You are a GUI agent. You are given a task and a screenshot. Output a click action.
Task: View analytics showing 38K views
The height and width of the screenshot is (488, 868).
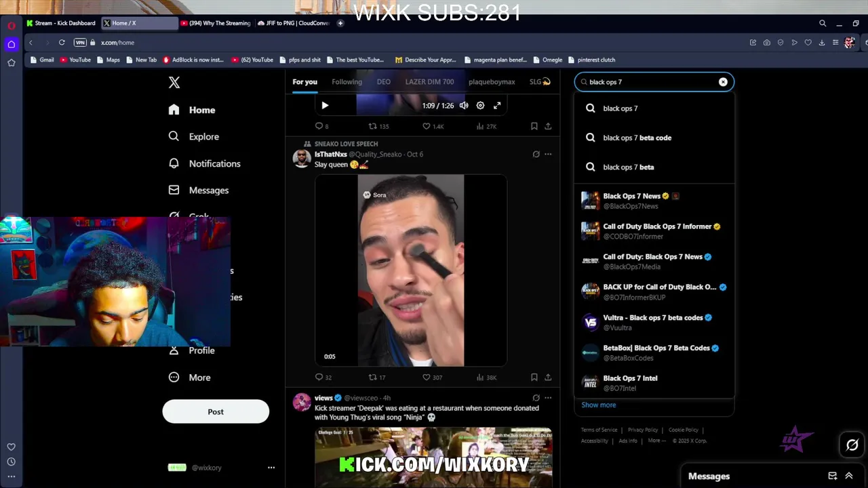coord(486,378)
